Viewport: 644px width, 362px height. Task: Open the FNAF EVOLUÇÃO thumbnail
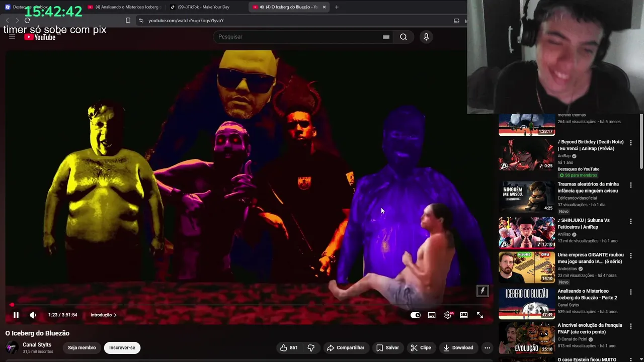[527, 337]
